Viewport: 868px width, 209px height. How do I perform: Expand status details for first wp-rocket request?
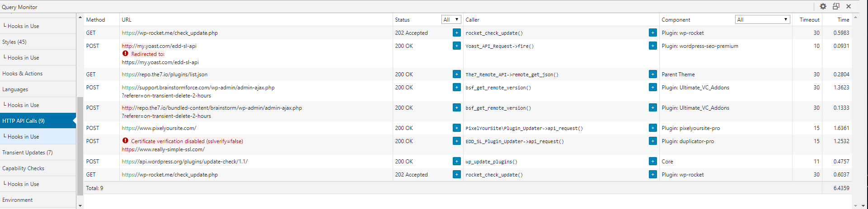457,33
